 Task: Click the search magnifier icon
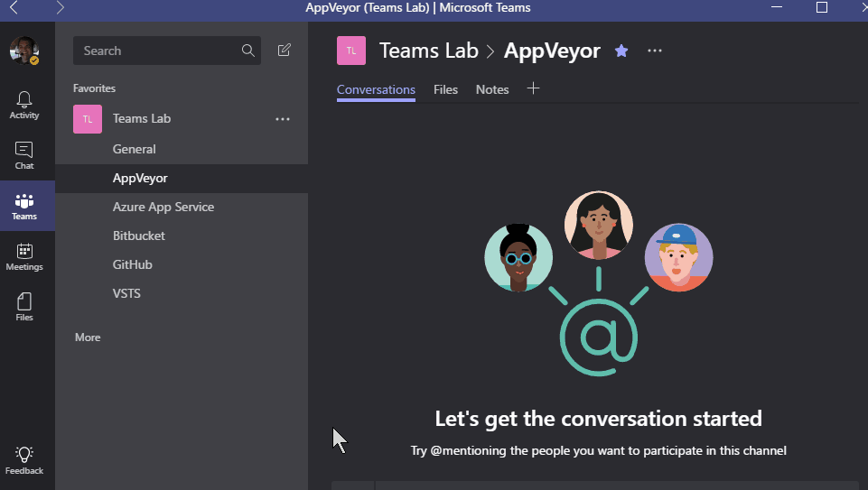click(x=248, y=51)
